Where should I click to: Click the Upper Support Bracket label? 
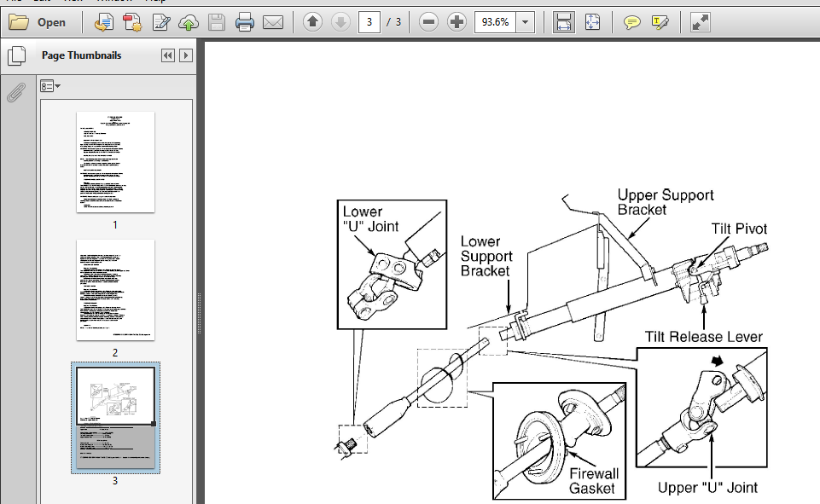[666, 202]
